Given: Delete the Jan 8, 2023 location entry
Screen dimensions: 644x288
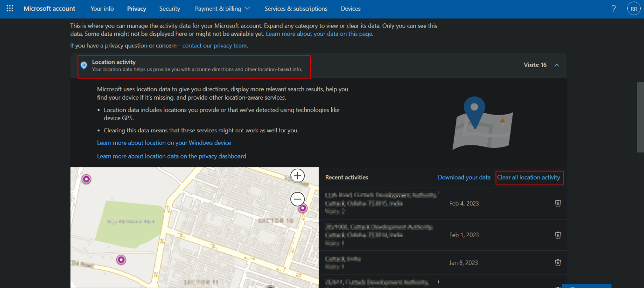Looking at the screenshot, I should [558, 262].
